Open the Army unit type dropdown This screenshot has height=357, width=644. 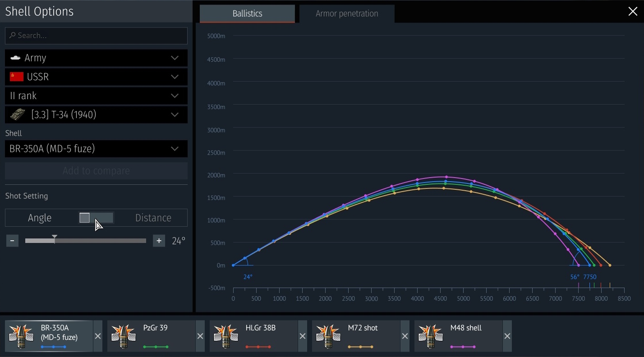96,58
